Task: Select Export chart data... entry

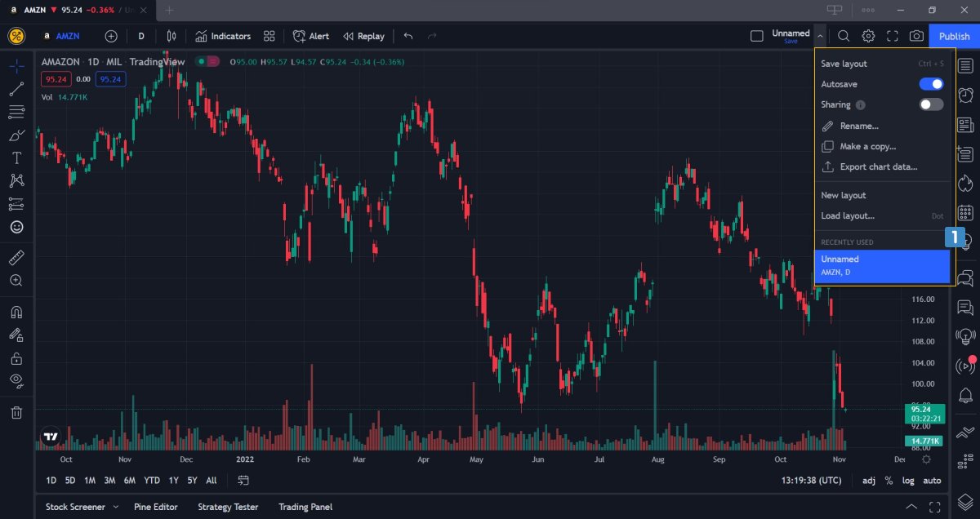Action: point(884,166)
